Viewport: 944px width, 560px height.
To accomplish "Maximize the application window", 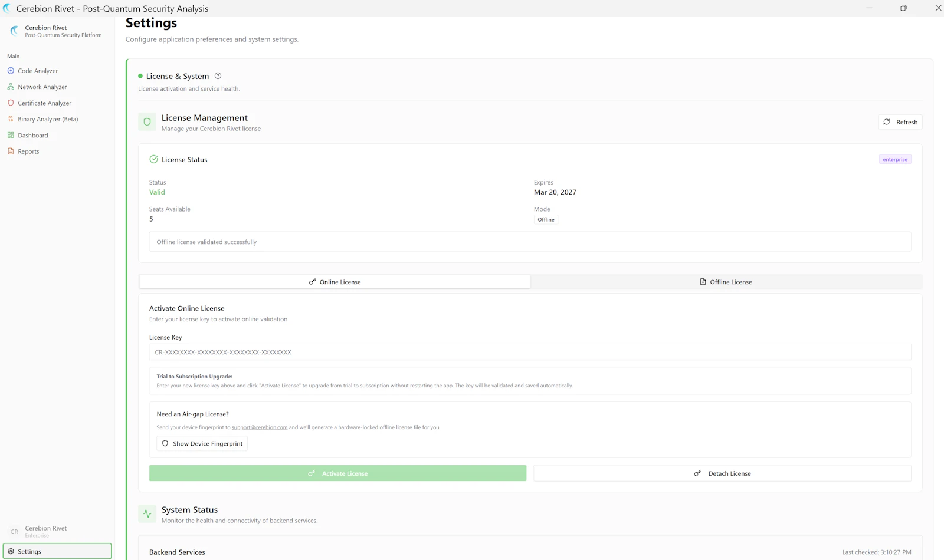I will [x=903, y=8].
